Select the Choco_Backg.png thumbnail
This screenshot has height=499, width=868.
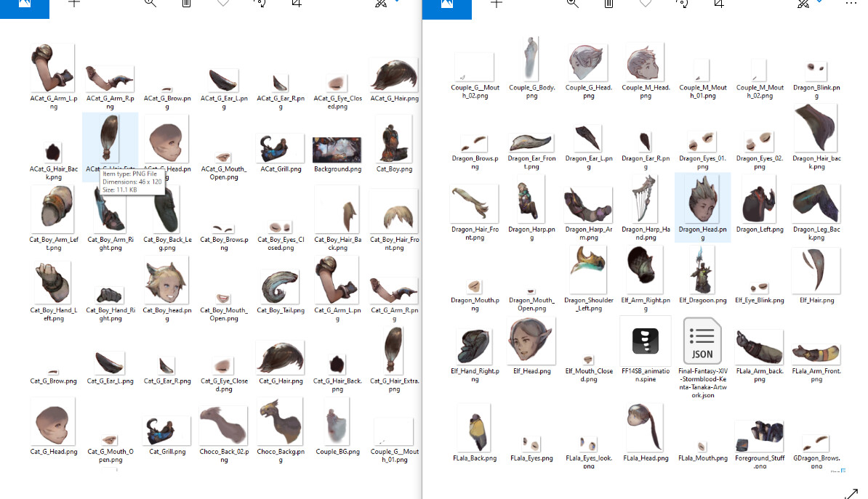coord(281,421)
